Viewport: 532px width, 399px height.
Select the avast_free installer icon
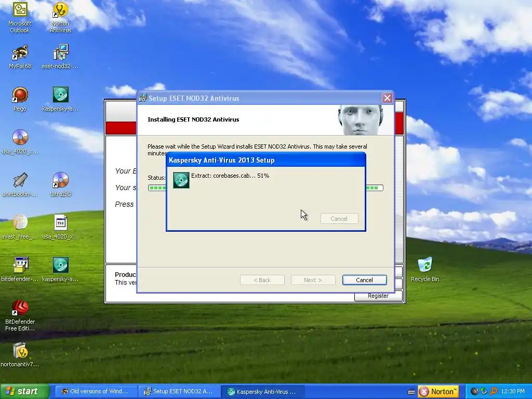point(20,227)
